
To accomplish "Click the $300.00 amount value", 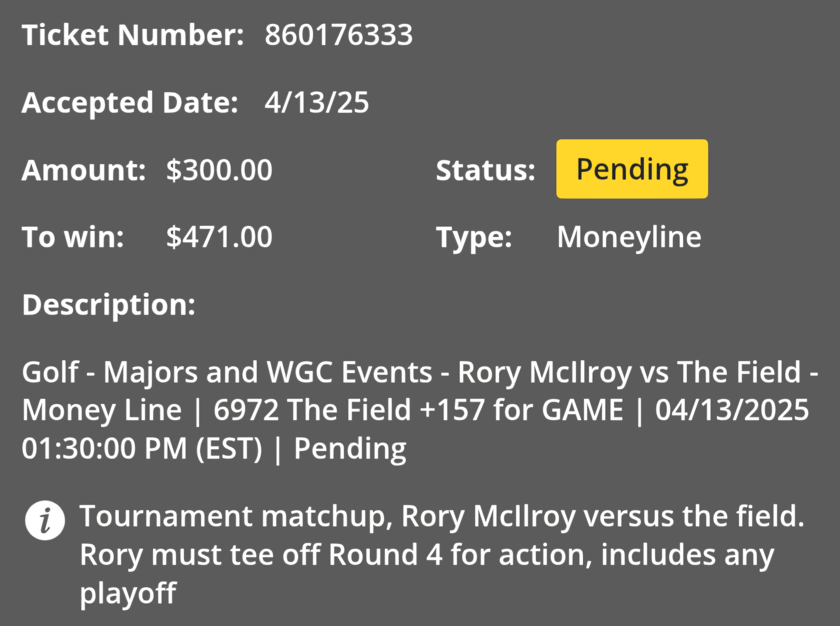I will (x=219, y=170).
